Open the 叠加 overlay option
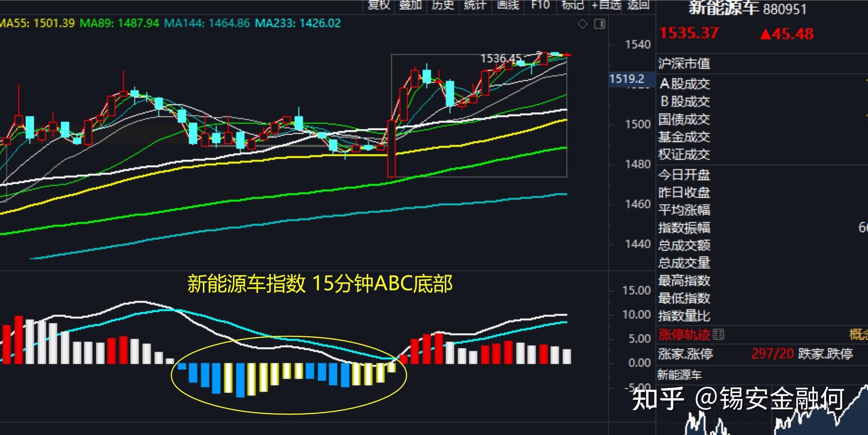 click(x=410, y=5)
